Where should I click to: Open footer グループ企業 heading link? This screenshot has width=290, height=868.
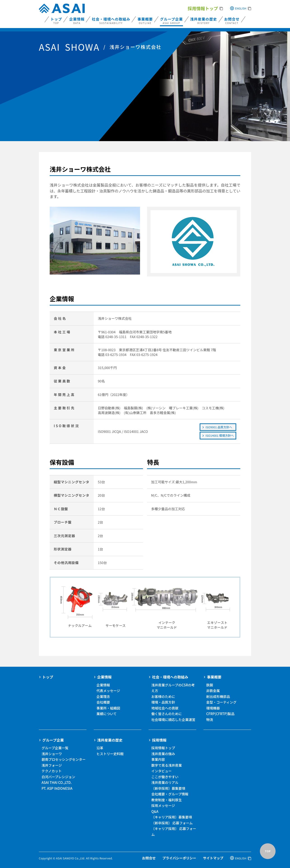pos(53,740)
